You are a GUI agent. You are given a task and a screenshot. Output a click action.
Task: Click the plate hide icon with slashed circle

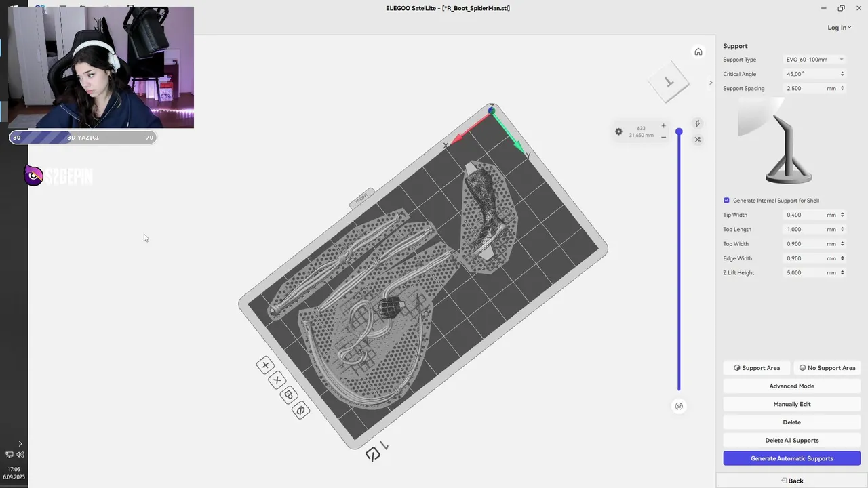point(300,410)
